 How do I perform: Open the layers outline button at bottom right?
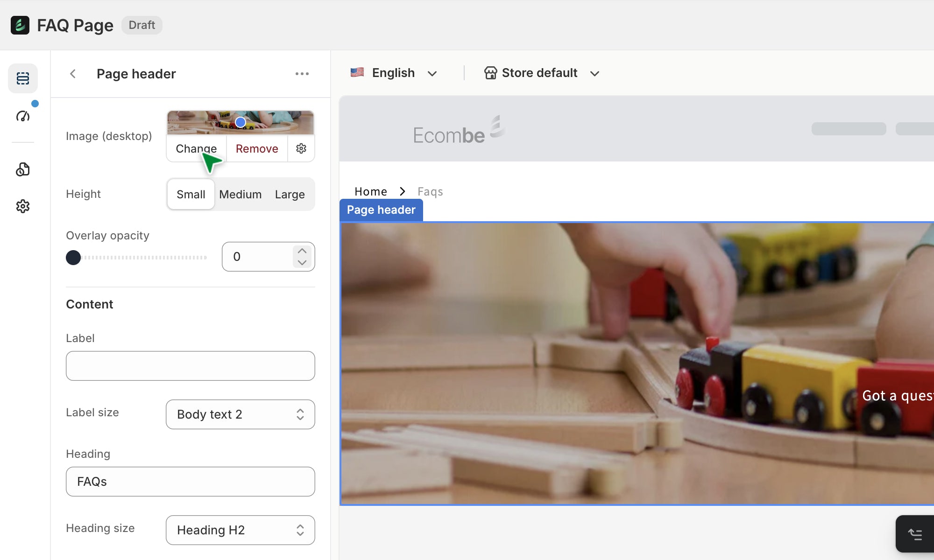pyautogui.click(x=914, y=534)
